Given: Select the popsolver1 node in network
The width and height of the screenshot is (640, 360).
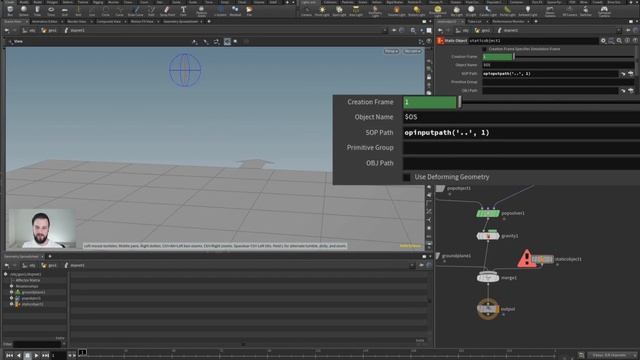Looking at the screenshot, I should pyautogui.click(x=488, y=213).
